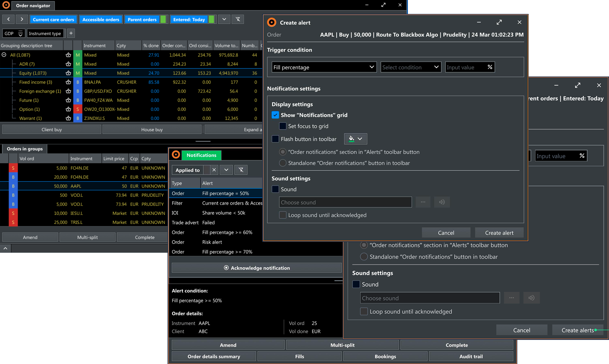
Task: Toggle the Current care orders filter
Action: pos(53,19)
